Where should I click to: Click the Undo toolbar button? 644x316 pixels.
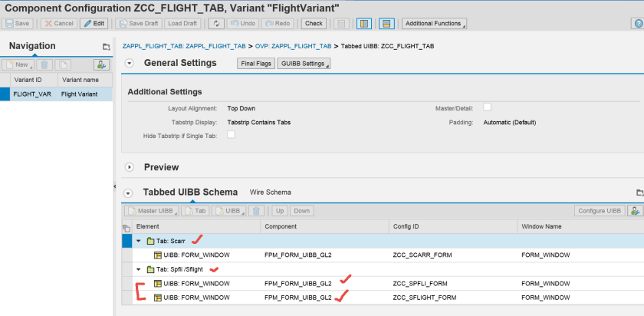[x=243, y=24]
